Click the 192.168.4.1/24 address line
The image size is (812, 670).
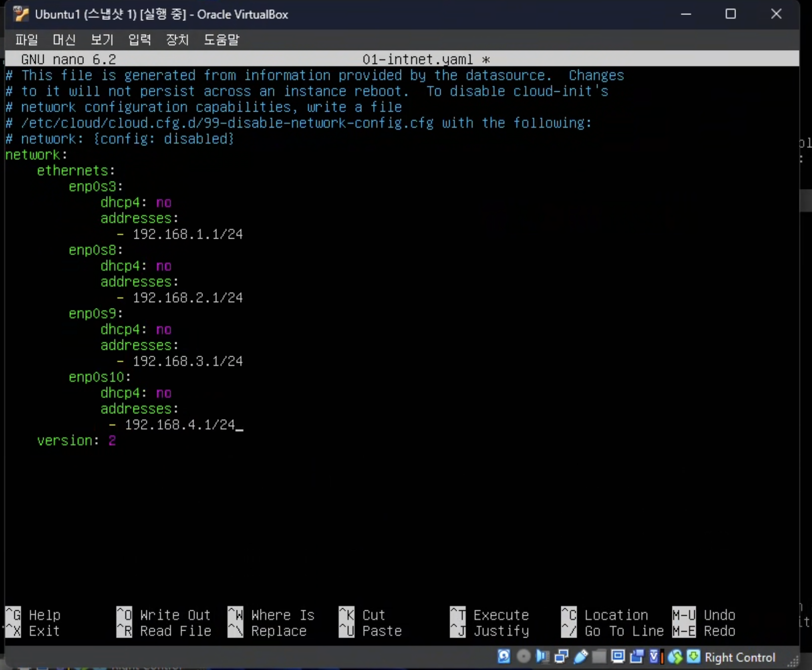[180, 425]
